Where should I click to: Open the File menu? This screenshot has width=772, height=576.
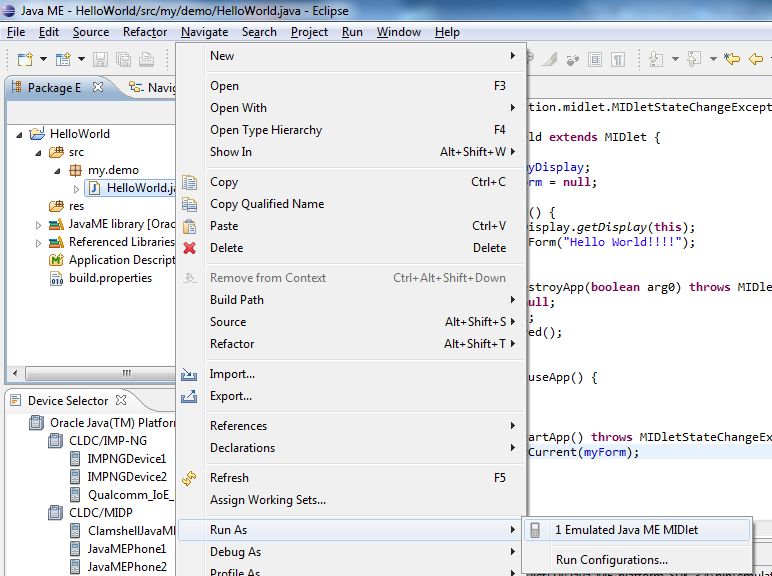click(16, 32)
